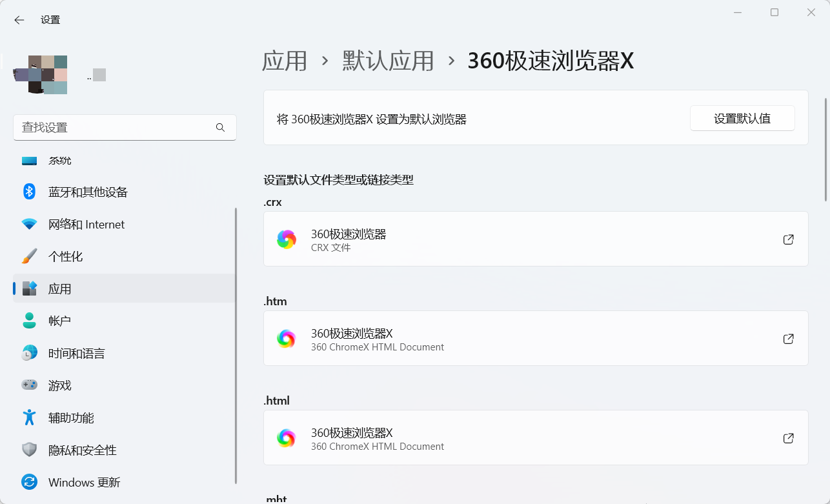Open the external link icon beside .html entry
Screen dimensions: 830x504
tap(788, 438)
